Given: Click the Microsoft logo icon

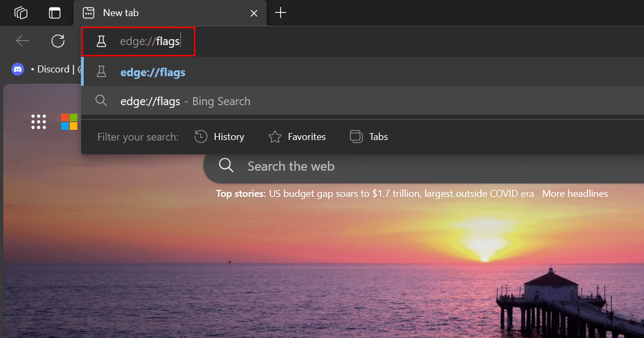Looking at the screenshot, I should pos(69,122).
